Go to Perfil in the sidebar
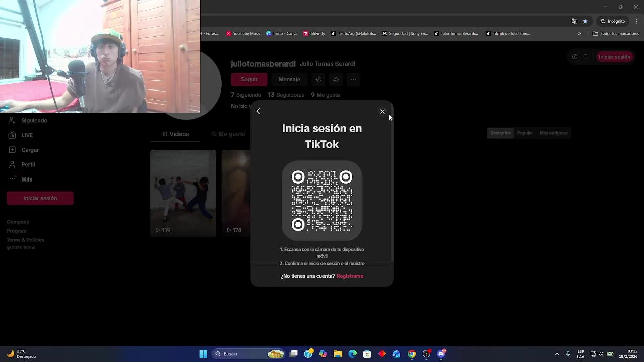The image size is (644, 362). pyautogui.click(x=28, y=164)
